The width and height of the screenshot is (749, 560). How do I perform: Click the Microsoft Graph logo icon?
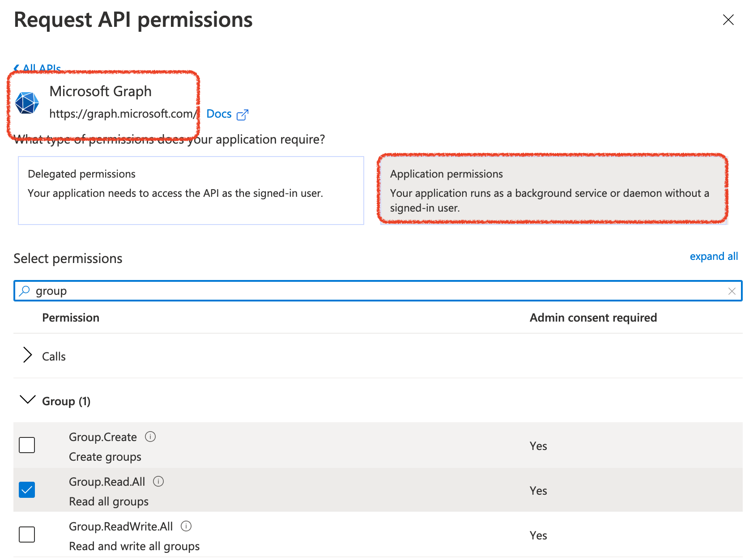pyautogui.click(x=27, y=103)
